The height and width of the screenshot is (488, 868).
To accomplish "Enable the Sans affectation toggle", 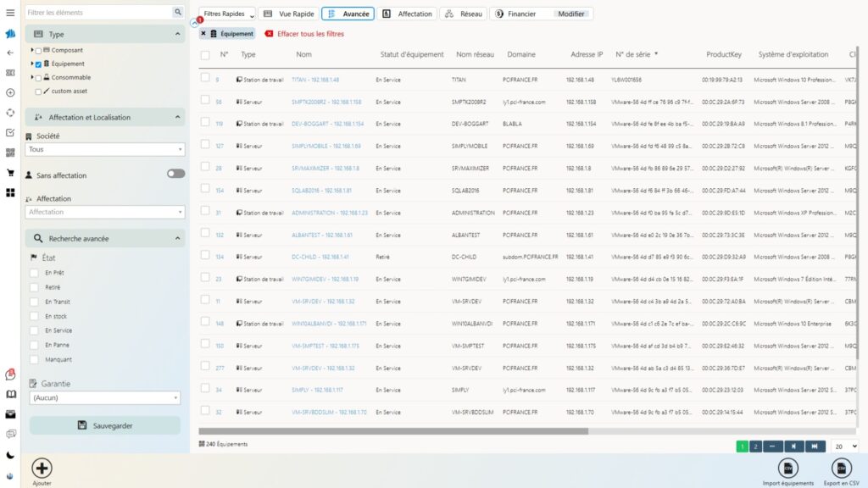I will click(x=175, y=174).
